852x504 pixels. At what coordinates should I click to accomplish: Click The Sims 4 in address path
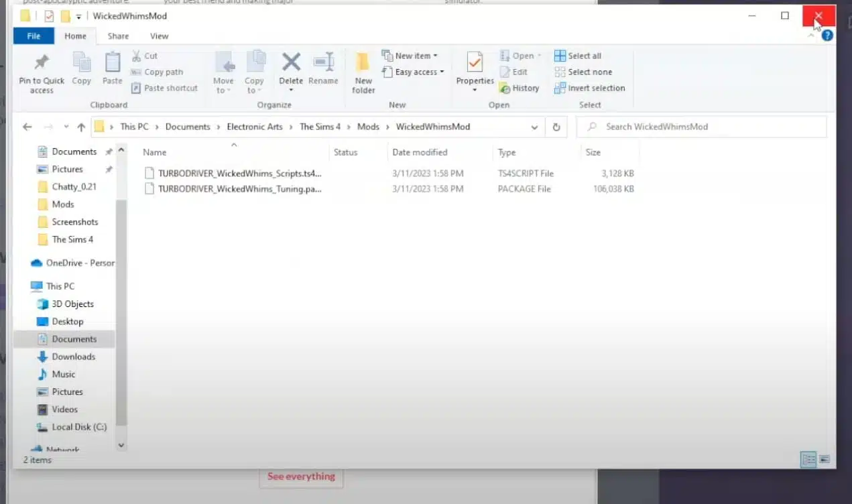tap(322, 127)
